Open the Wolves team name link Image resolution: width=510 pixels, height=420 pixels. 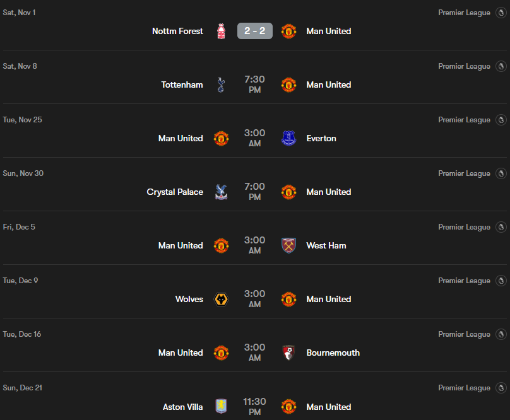coord(189,299)
